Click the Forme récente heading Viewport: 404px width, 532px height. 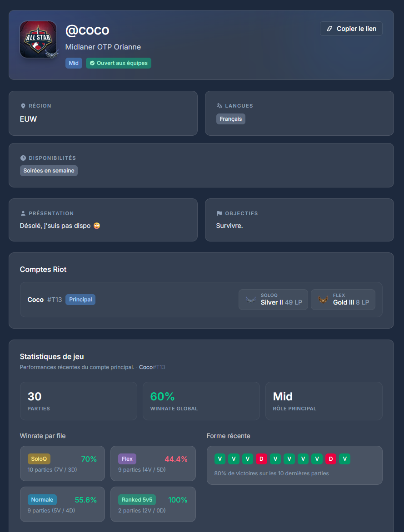click(228, 436)
